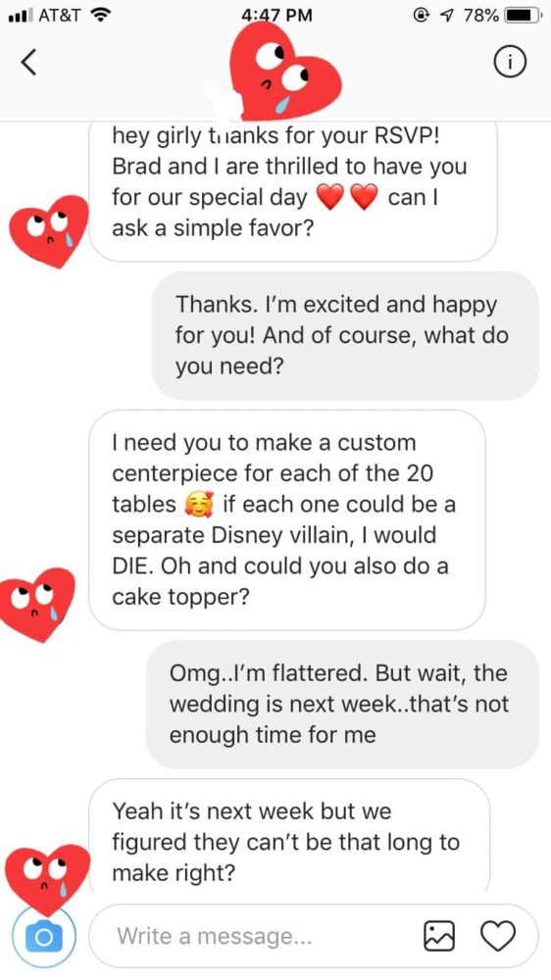Select the 'thanks for your RSVP' message bubble
This screenshot has height=980, width=551.
tap(293, 191)
